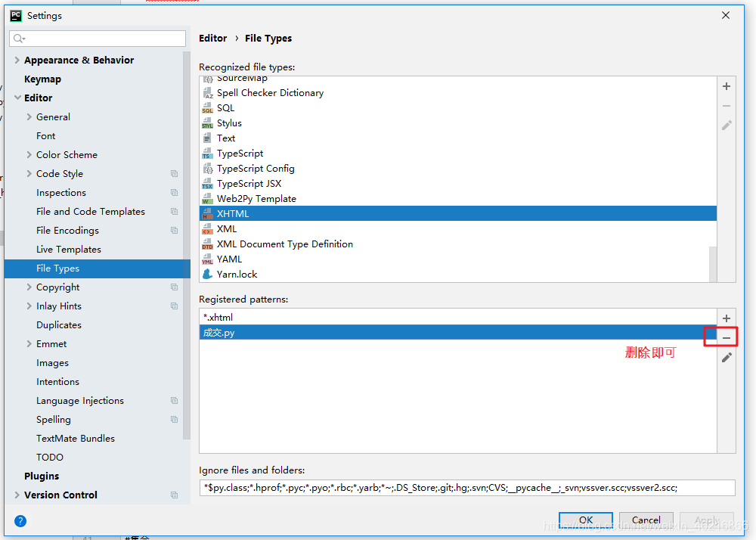Click the settings search field
756x540 pixels.
[x=98, y=39]
